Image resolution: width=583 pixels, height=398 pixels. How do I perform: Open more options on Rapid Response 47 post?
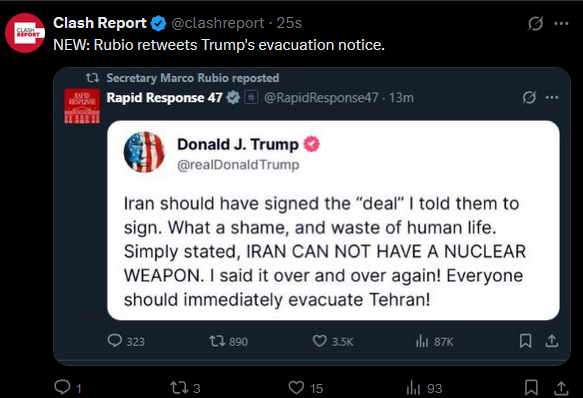tap(552, 97)
